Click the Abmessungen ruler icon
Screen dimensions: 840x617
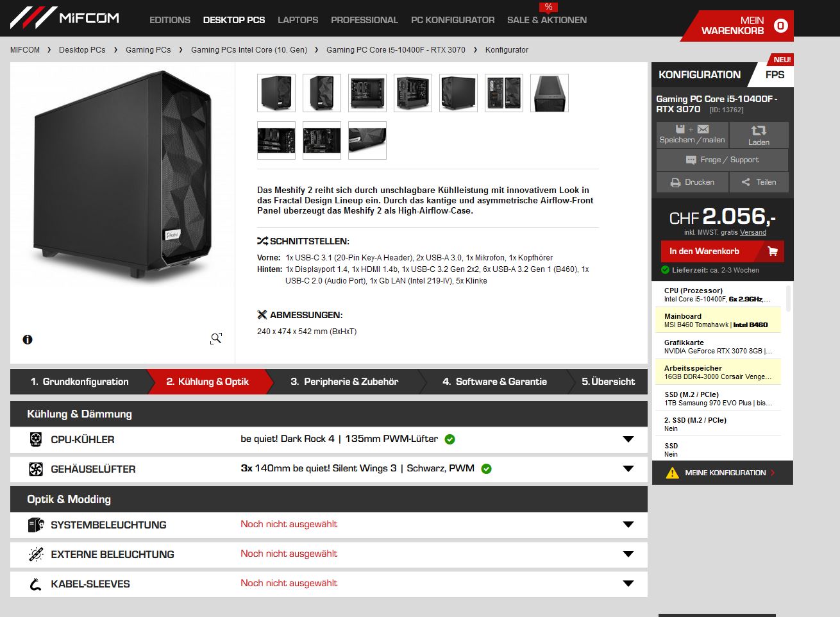coord(262,315)
